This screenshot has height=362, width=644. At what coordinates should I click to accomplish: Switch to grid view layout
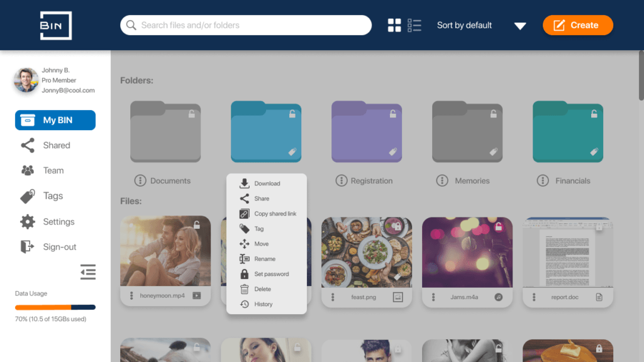click(x=394, y=25)
